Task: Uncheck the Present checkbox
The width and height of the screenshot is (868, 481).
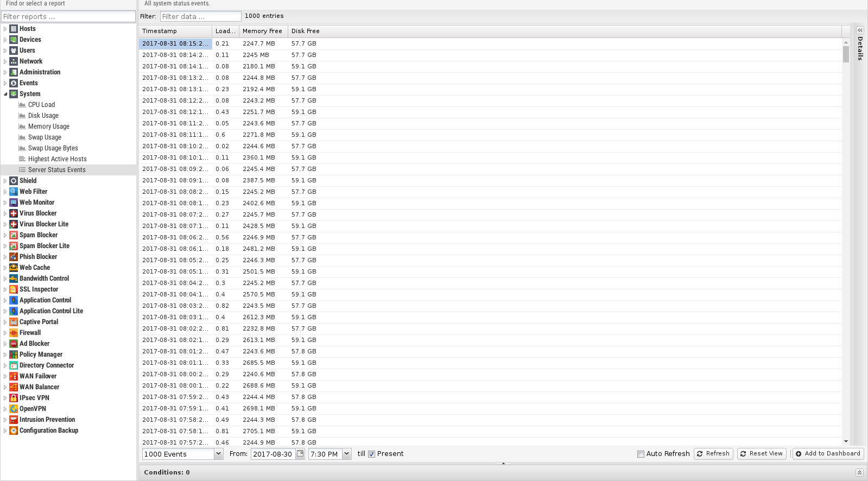Action: tap(372, 454)
